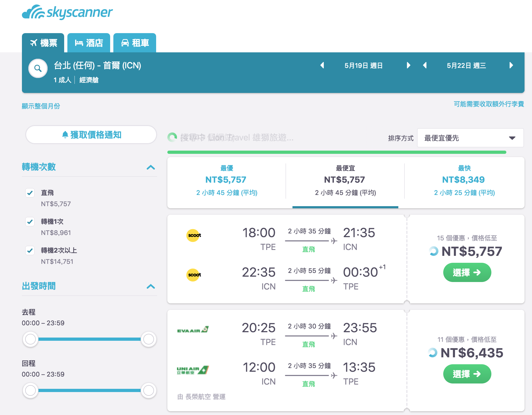Viewport: 532px width, 415px height.
Task: Go to previous return date arrow
Action: (425, 65)
